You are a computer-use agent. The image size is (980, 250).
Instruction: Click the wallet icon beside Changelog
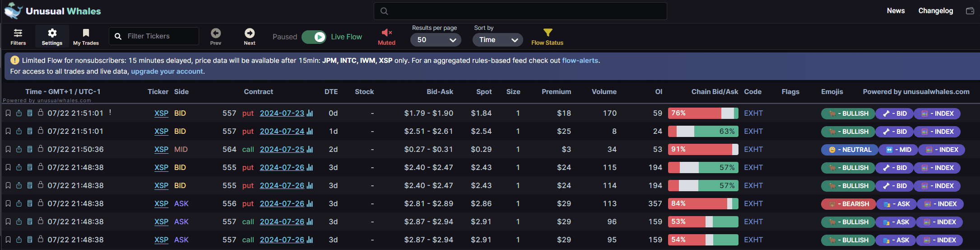[x=970, y=11]
